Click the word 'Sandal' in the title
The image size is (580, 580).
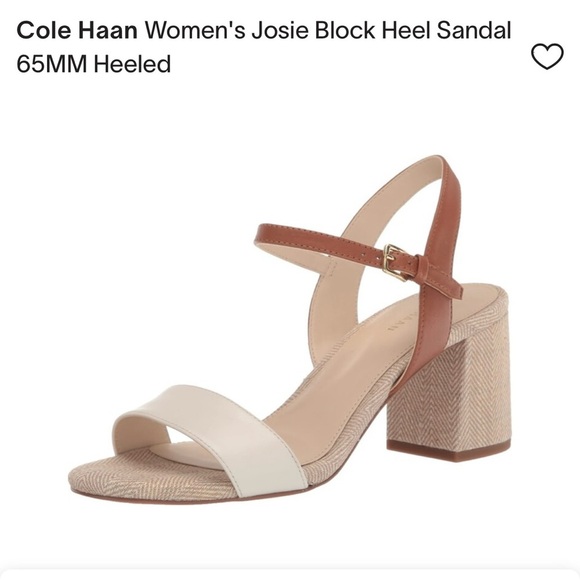[474, 30]
